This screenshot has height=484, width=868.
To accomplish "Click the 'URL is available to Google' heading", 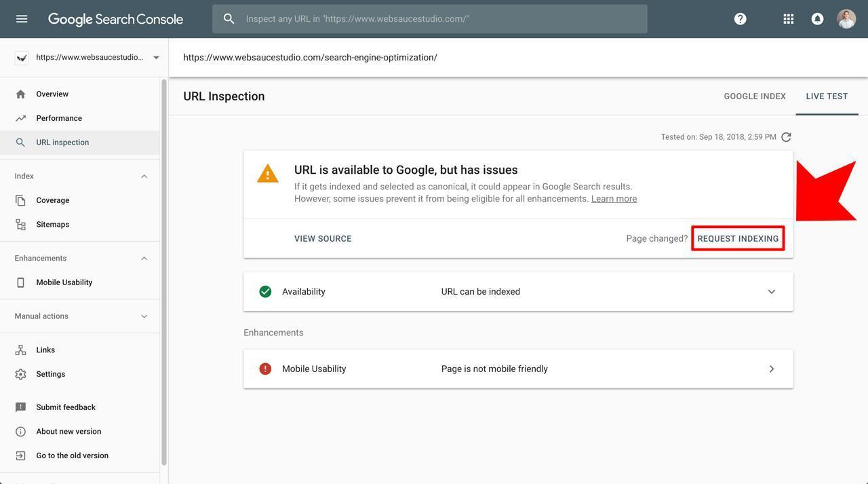I will pyautogui.click(x=406, y=170).
